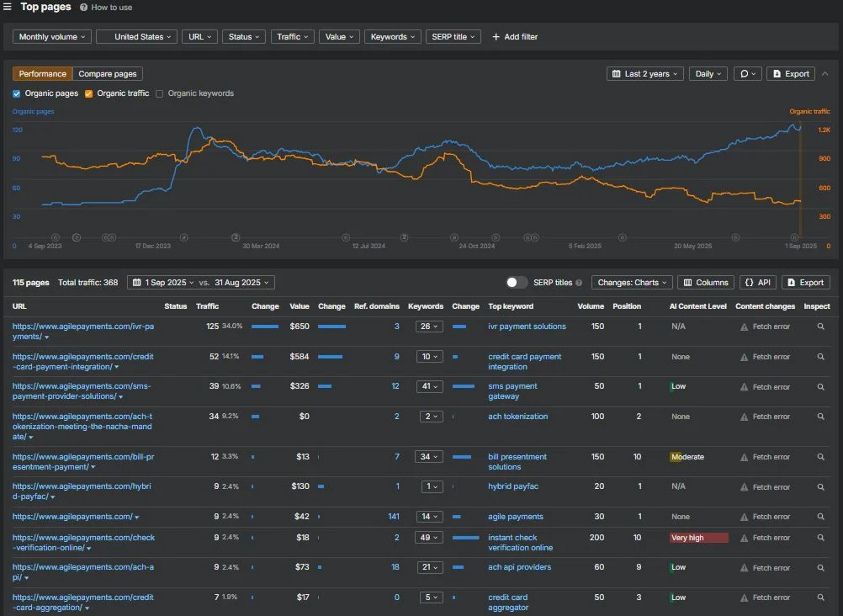This screenshot has height=616, width=843.
Task: Open the hamburger menu beside Top pages
Action: tap(7, 7)
